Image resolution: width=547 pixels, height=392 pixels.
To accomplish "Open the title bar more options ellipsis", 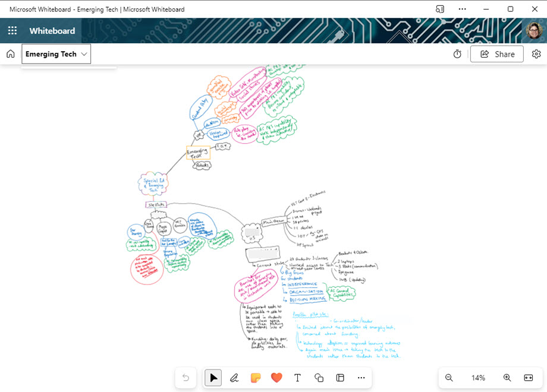I will tap(462, 9).
